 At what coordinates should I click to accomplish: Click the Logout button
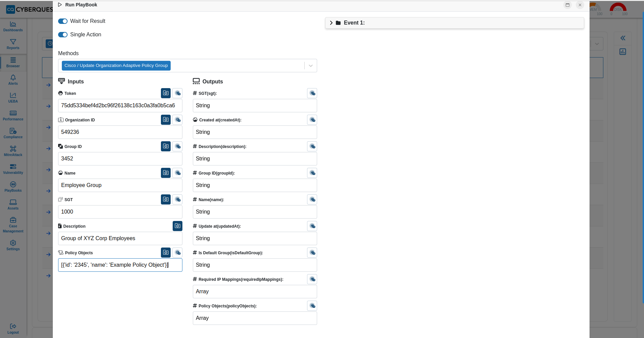coord(13,329)
